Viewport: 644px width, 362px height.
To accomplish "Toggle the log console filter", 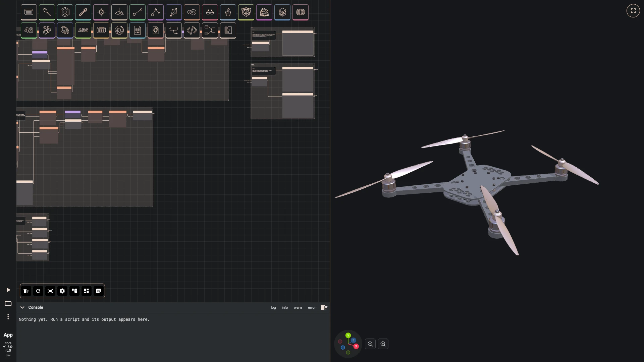I will [273, 307].
